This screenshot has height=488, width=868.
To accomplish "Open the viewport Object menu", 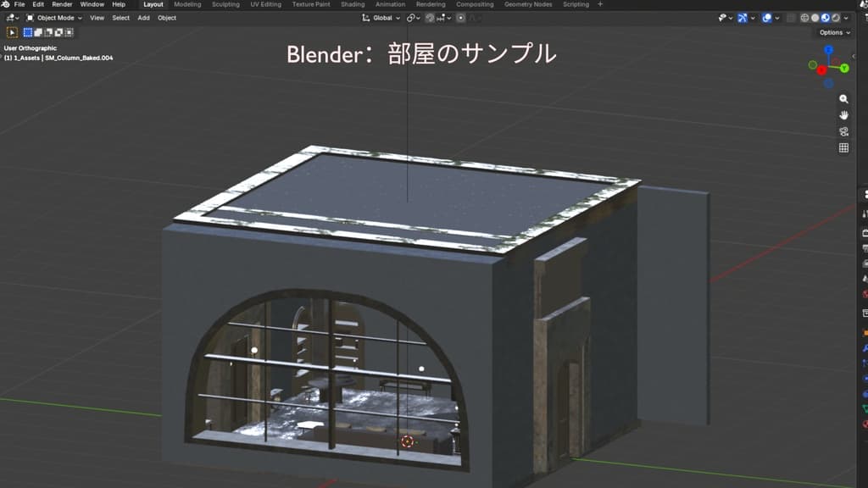I will (x=167, y=18).
